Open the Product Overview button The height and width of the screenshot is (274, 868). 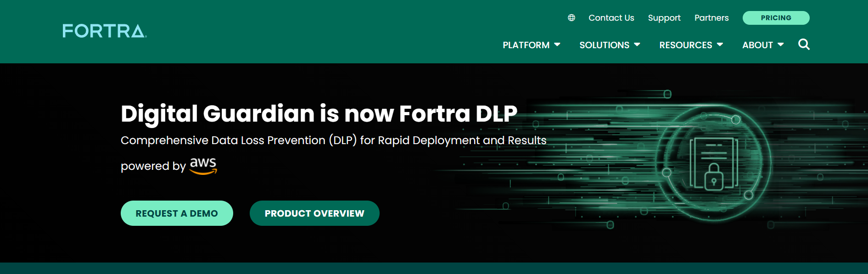point(314,213)
